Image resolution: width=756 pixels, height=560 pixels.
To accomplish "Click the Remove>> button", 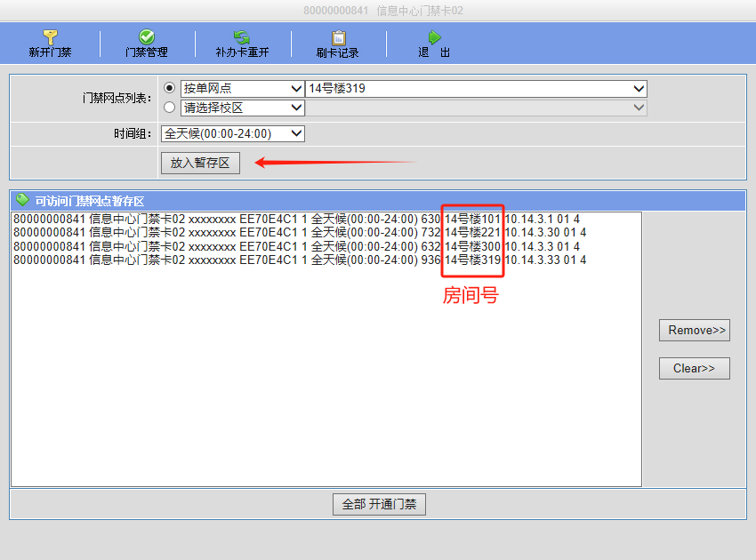I will point(695,330).
